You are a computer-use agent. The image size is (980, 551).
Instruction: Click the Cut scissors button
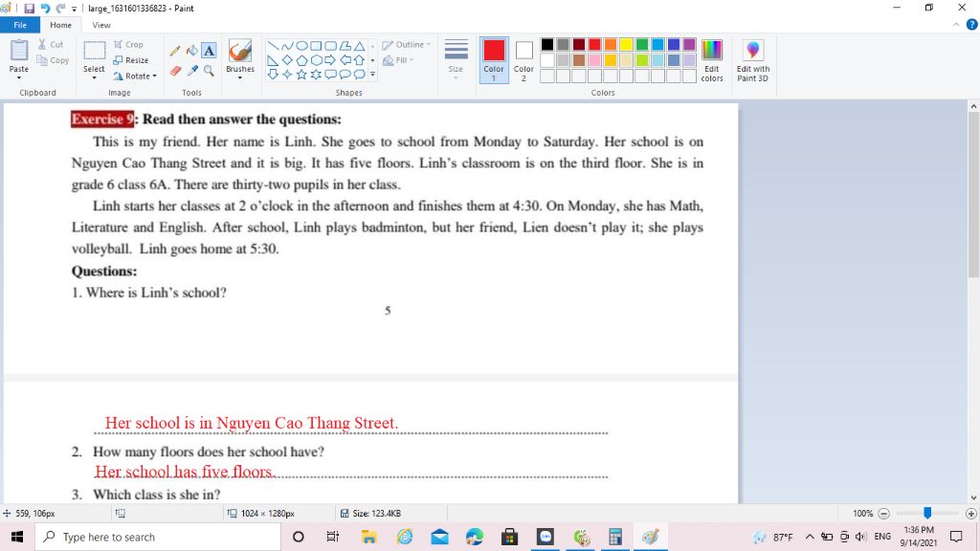tap(51, 44)
